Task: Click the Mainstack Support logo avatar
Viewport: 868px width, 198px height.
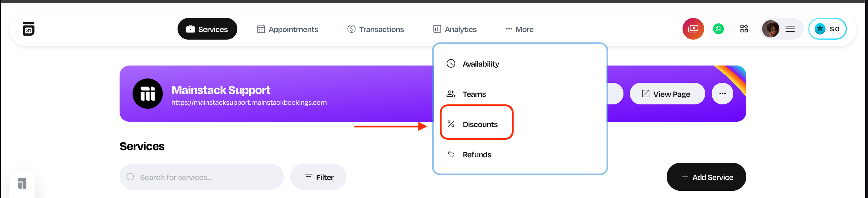Action: click(148, 94)
